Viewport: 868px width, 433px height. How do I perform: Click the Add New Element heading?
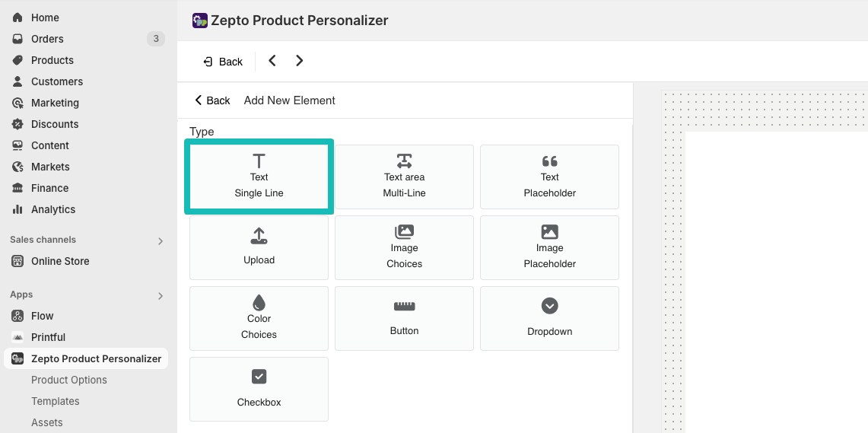coord(290,100)
